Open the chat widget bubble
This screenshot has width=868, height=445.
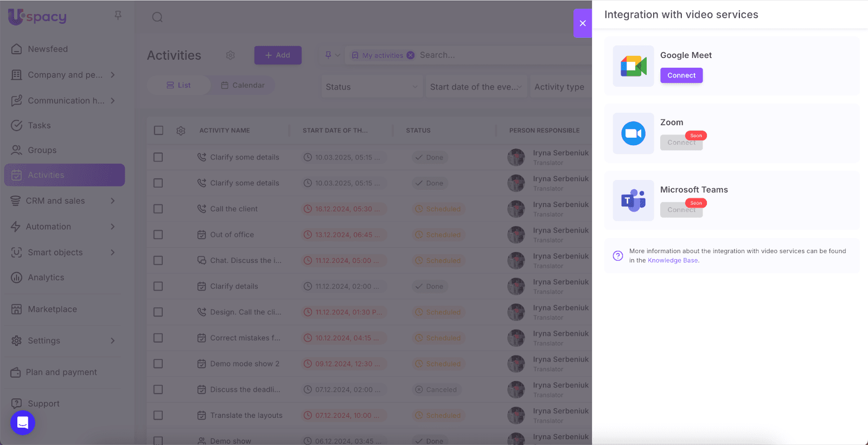click(x=23, y=423)
